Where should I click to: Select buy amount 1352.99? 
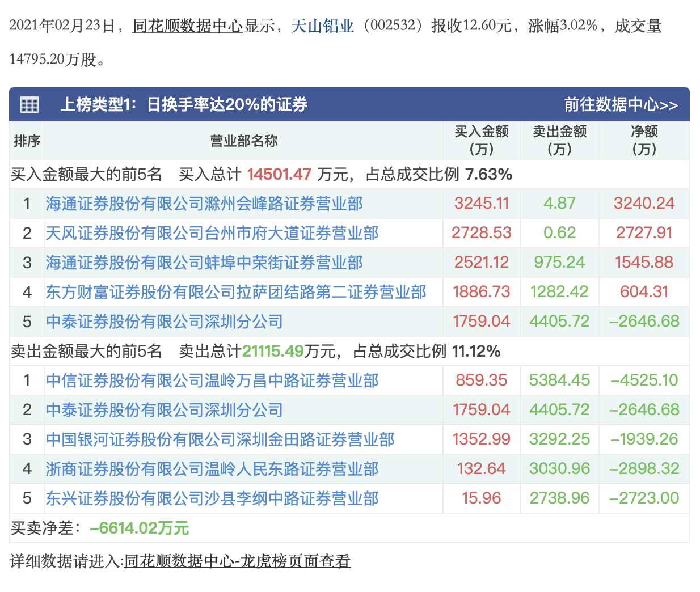click(482, 439)
